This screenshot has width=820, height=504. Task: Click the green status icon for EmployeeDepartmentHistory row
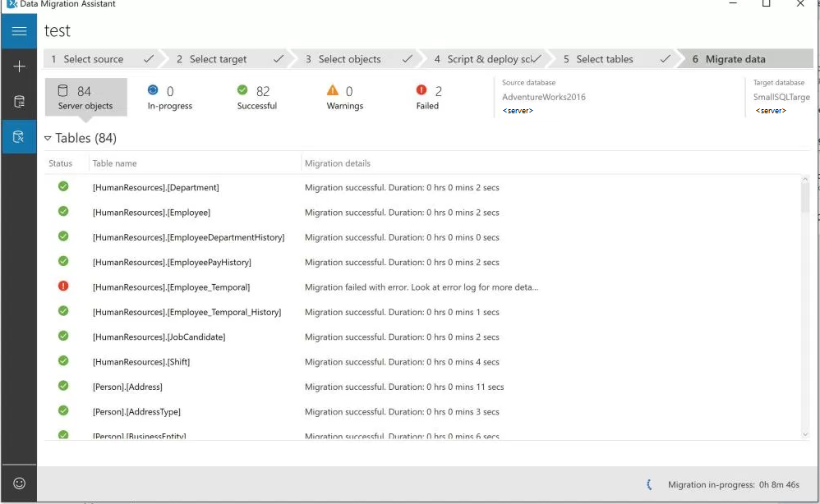(x=63, y=236)
